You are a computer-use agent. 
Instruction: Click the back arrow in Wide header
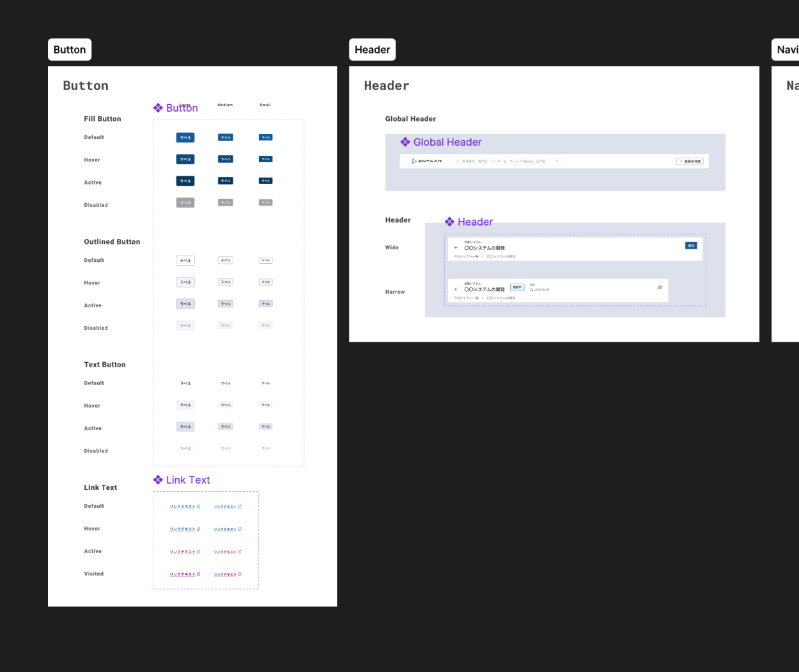[x=456, y=248]
